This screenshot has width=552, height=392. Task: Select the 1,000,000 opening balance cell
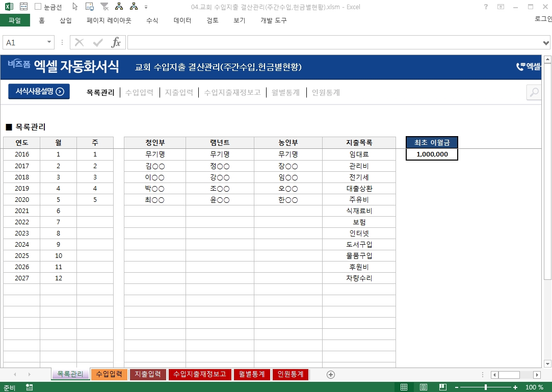(432, 154)
